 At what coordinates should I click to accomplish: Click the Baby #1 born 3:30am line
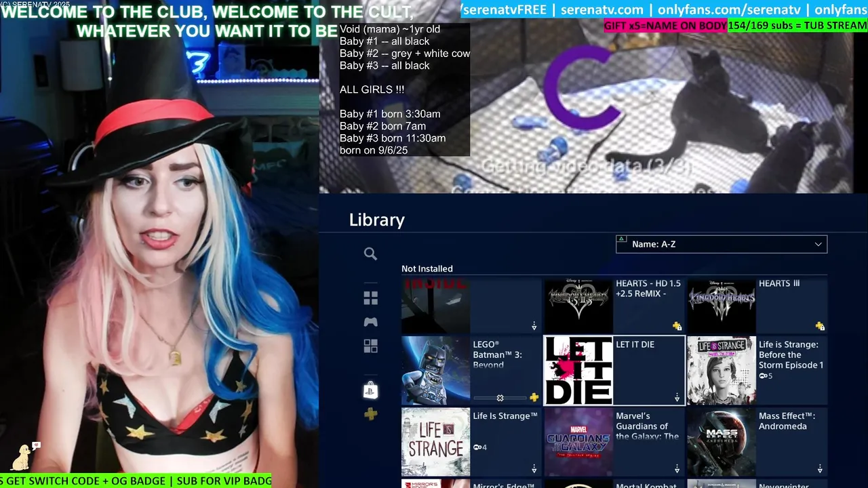pos(390,114)
